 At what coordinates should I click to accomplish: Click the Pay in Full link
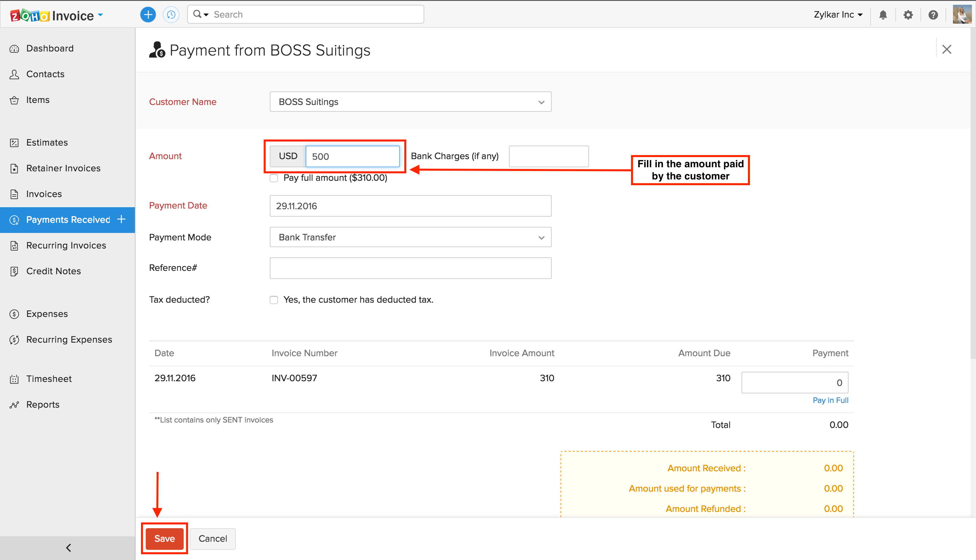tap(830, 400)
